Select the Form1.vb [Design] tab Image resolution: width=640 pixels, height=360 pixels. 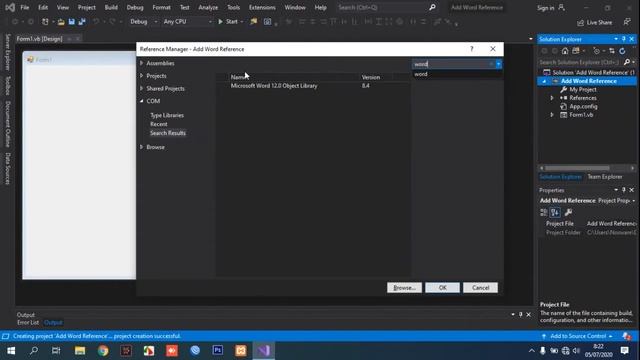(40, 39)
